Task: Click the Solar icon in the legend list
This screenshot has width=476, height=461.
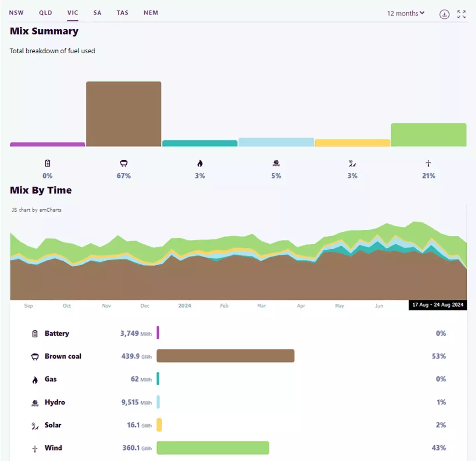Action: tap(35, 426)
